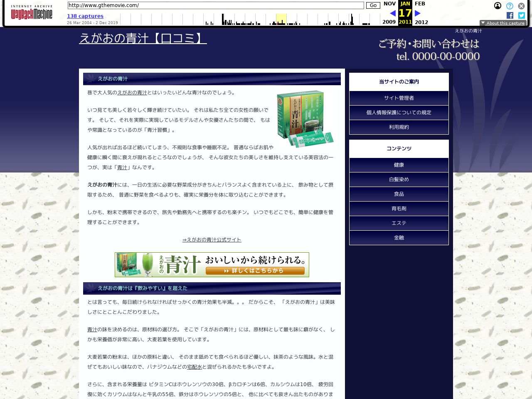Share capture via Facebook icon
Image resolution: width=532 pixels, height=399 pixels.
point(510,15)
